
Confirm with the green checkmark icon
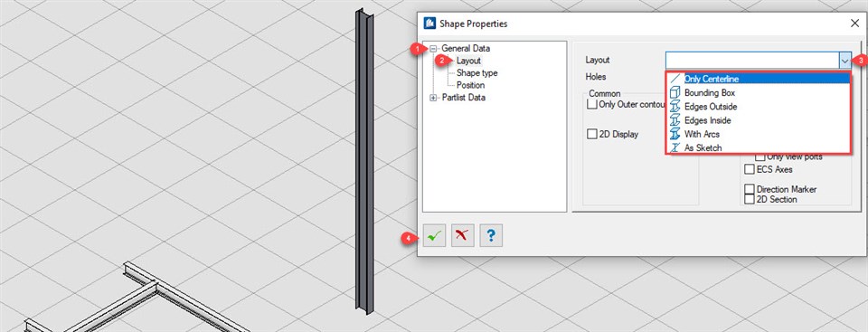[x=434, y=235]
